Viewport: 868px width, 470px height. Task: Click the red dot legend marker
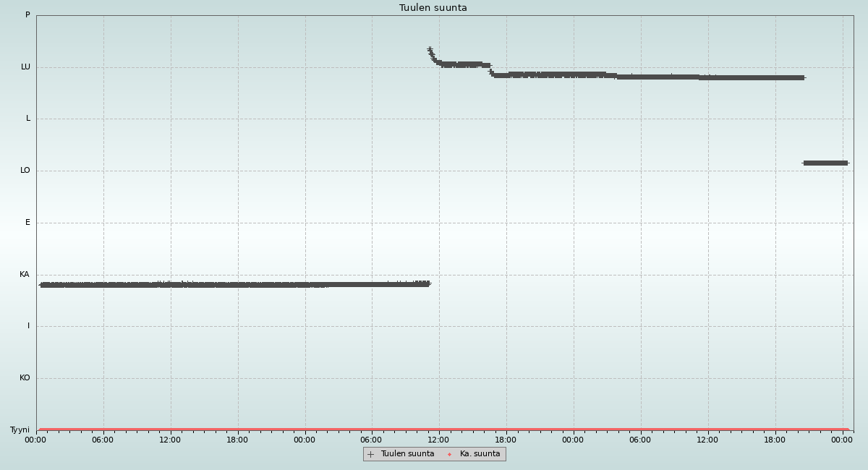pyautogui.click(x=449, y=454)
